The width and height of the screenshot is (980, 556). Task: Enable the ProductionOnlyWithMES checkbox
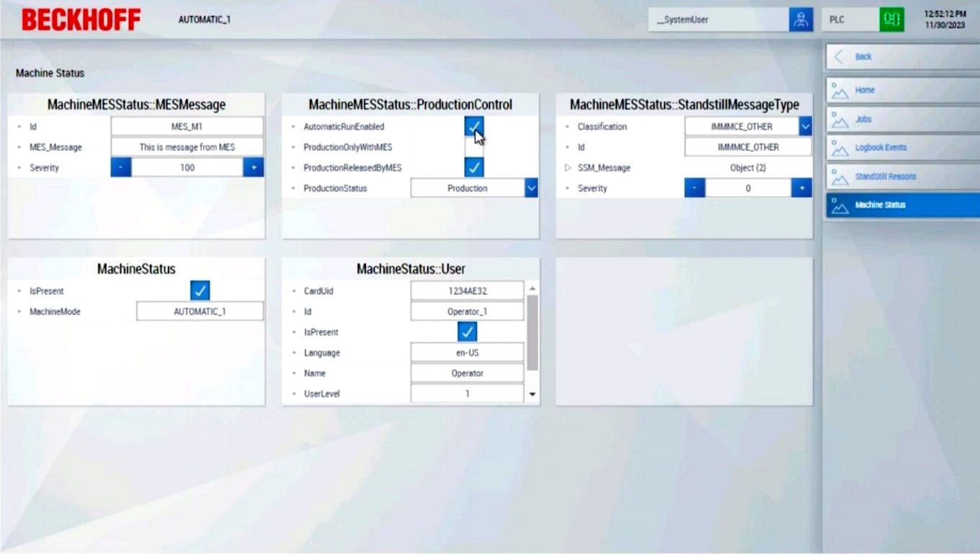473,147
